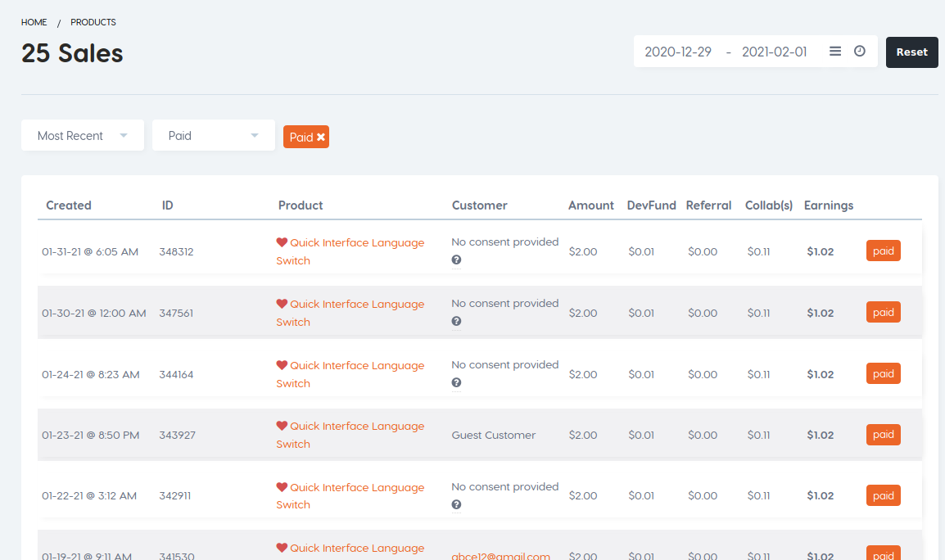Click date 01-31-21 @ 6:05 AM
Image resolution: width=945 pixels, height=560 pixels.
coord(90,252)
